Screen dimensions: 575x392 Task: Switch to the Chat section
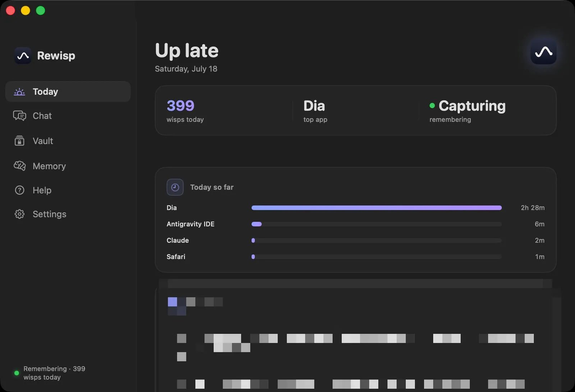(x=68, y=116)
